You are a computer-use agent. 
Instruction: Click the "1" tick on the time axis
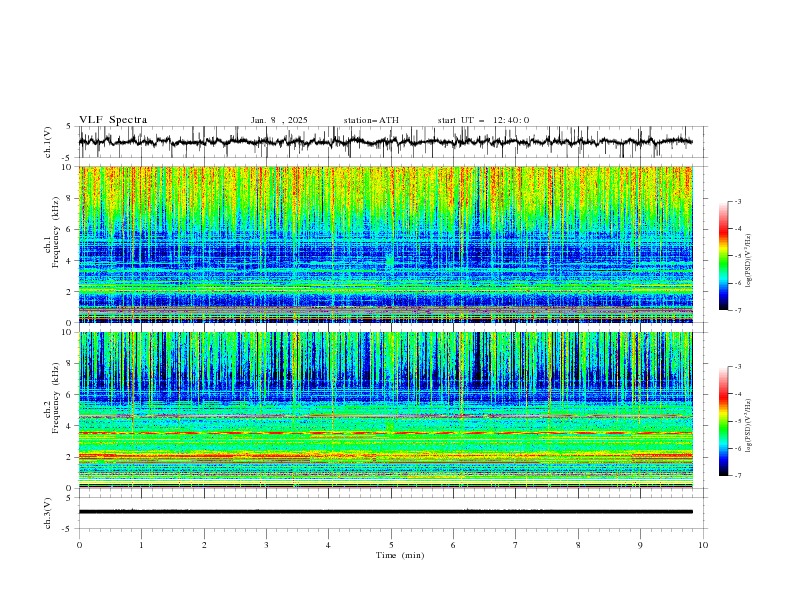[141, 545]
